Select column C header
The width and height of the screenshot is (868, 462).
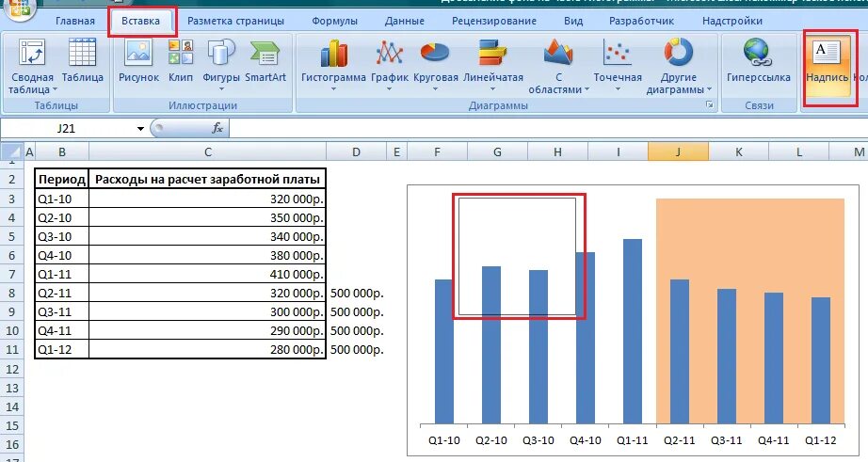click(x=208, y=151)
